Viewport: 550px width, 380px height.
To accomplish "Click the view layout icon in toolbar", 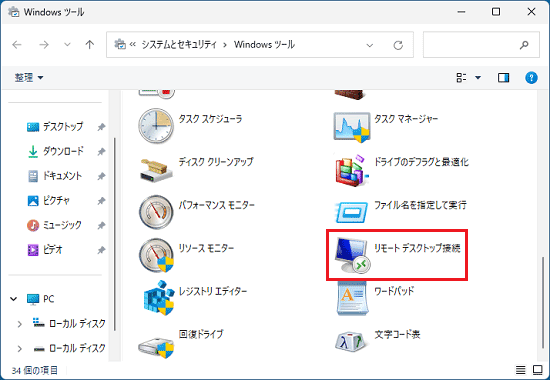I will [x=461, y=78].
